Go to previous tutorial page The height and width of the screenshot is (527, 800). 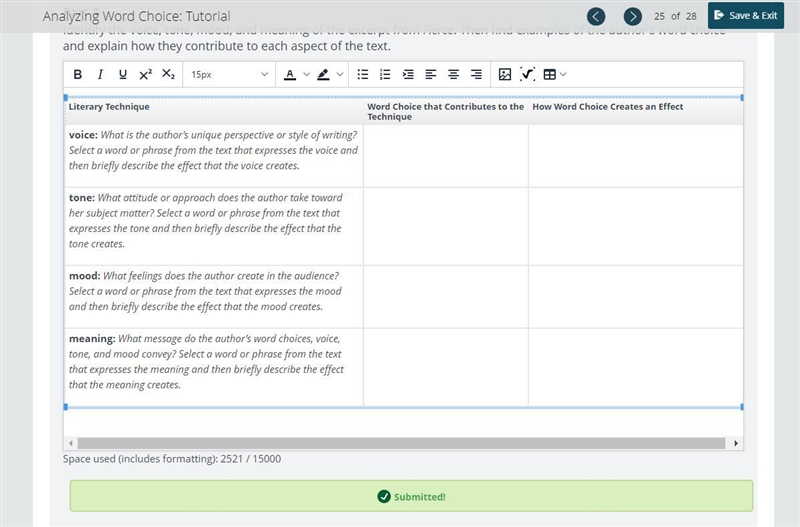596,16
